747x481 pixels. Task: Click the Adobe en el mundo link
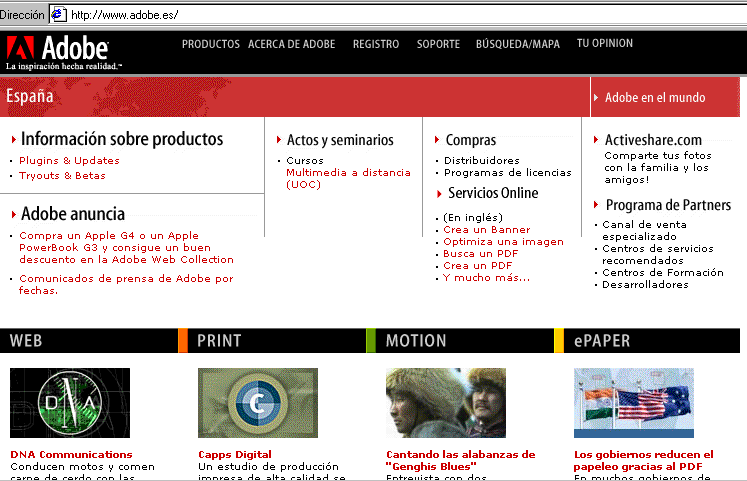655,98
